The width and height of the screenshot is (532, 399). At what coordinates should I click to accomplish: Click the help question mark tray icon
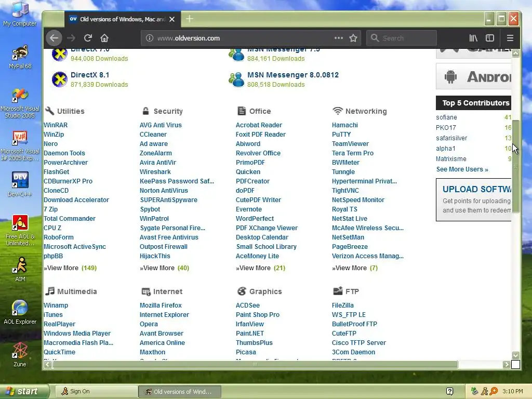click(x=449, y=391)
